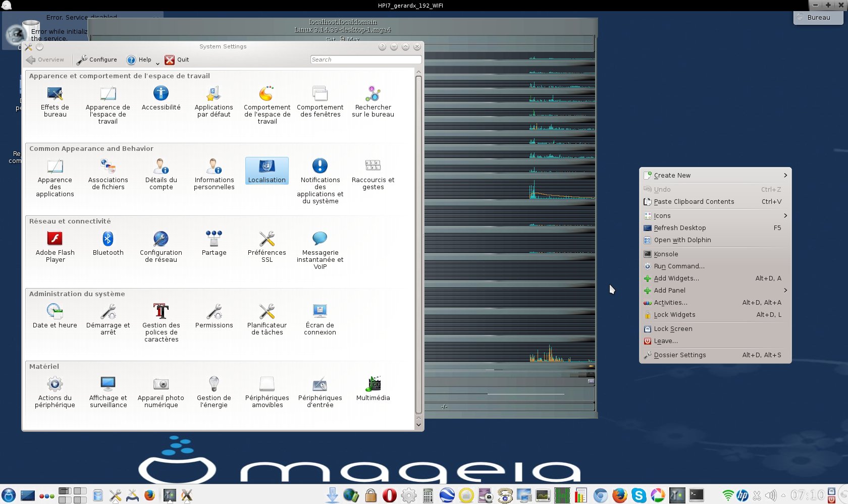
Task: Launch Konsole from context menu
Action: [x=715, y=254]
